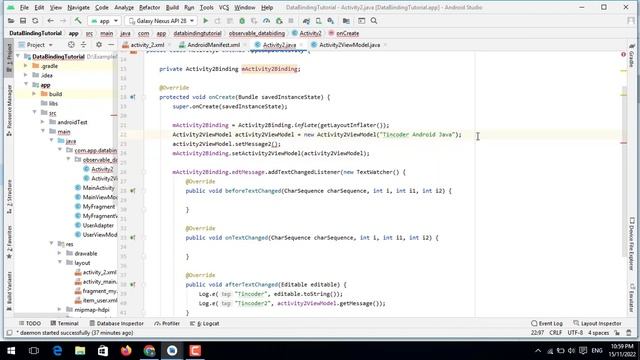The height and width of the screenshot is (360, 640).
Task: Expand the build folder
Action: click(34, 94)
